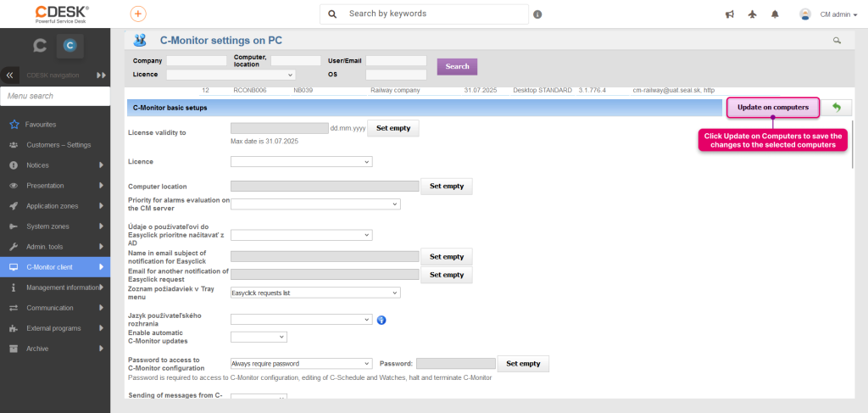Click the magnifier icon in page header
868x413 pixels.
tap(837, 41)
